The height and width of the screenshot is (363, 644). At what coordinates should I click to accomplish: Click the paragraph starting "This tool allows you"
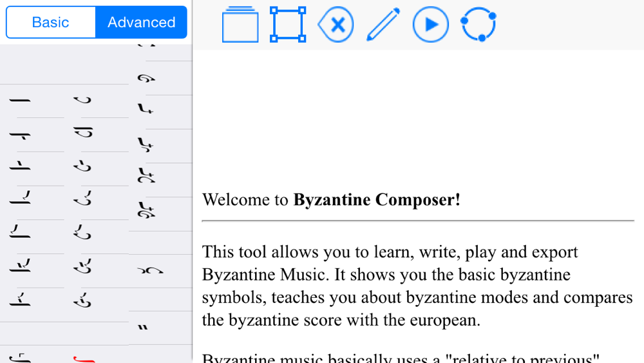click(x=417, y=286)
